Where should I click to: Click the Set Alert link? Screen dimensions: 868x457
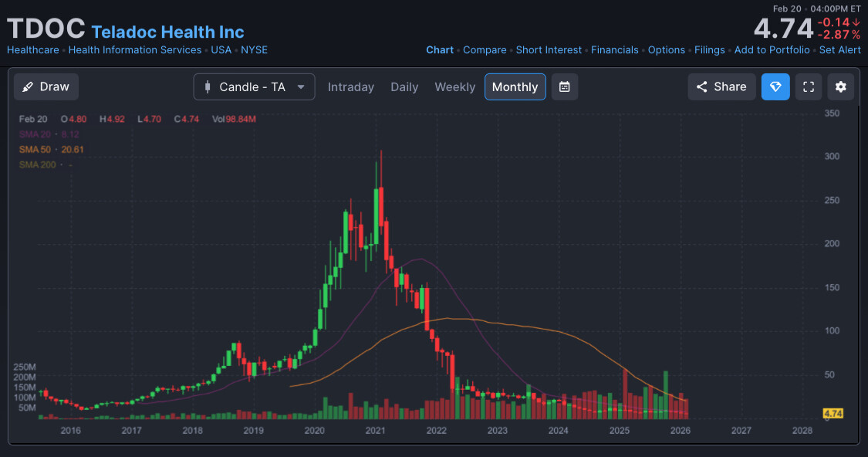(x=839, y=50)
